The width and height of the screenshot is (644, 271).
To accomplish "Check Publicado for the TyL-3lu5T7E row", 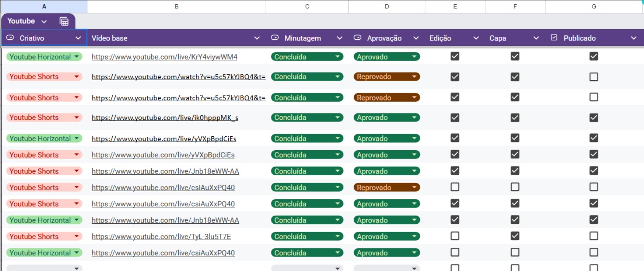I will pos(594,236).
